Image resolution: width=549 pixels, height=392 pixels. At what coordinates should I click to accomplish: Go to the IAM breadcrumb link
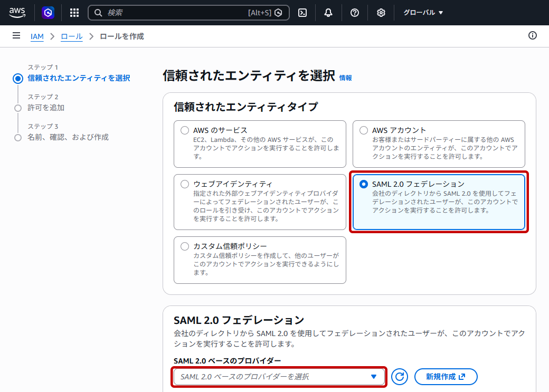tap(37, 36)
